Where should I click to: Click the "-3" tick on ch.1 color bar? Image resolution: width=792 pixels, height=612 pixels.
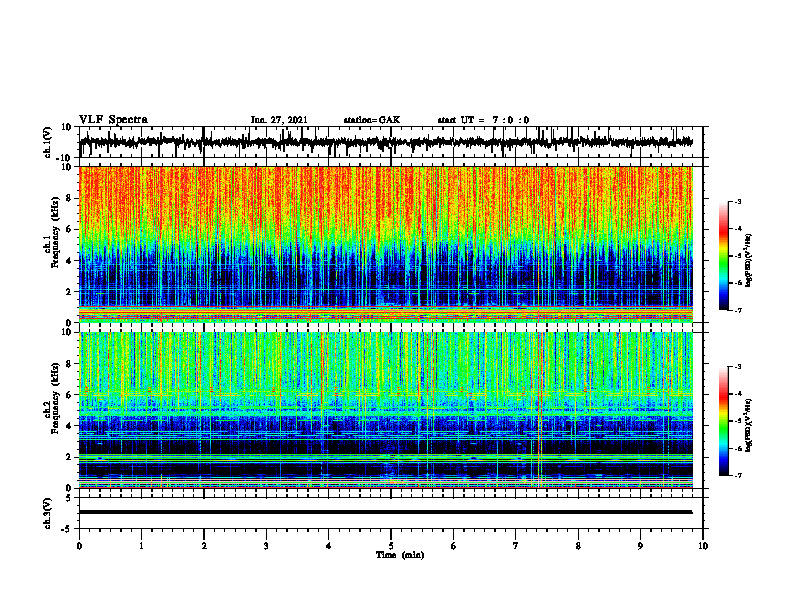click(737, 202)
